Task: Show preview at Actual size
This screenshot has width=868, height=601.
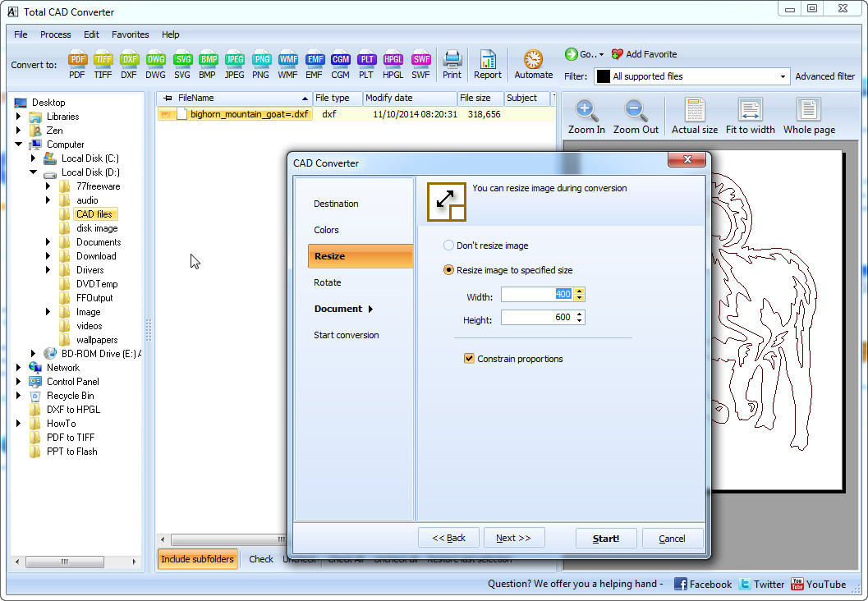Action: (695, 117)
